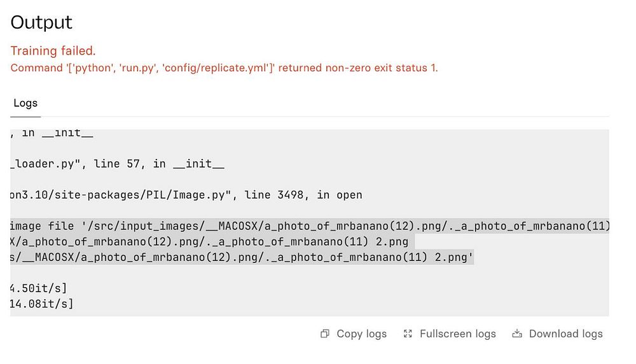Click the Copy logs clipboard icon
Screen dimensions: 636x364
325,334
